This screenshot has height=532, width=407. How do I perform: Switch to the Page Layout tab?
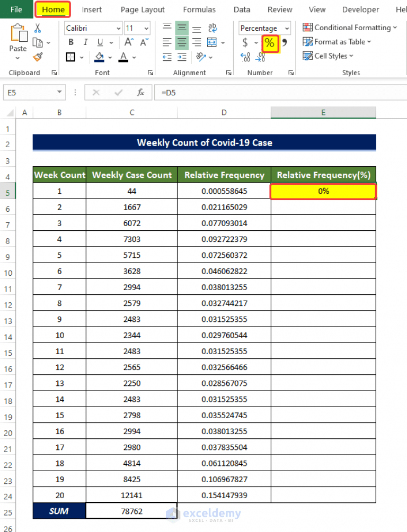point(143,10)
